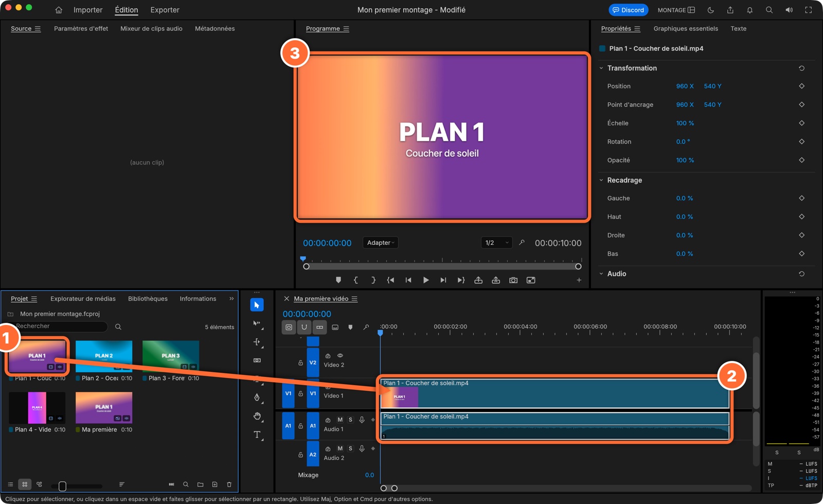Step forward one frame

click(x=443, y=280)
